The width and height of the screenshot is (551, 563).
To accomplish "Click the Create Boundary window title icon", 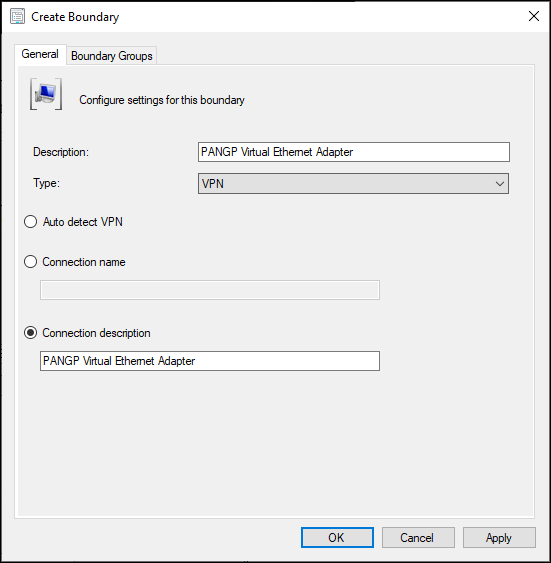I will (17, 17).
